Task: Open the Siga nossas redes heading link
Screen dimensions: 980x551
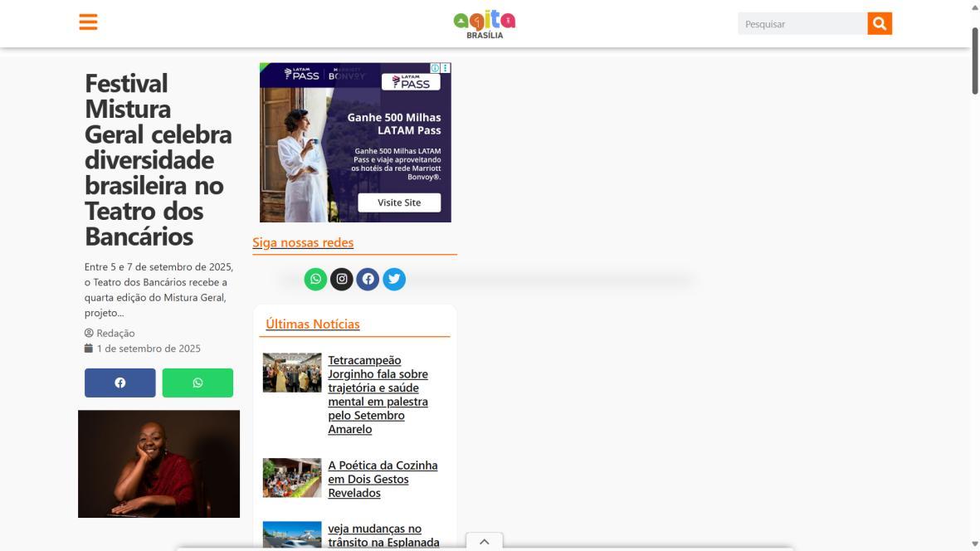Action: pos(303,242)
